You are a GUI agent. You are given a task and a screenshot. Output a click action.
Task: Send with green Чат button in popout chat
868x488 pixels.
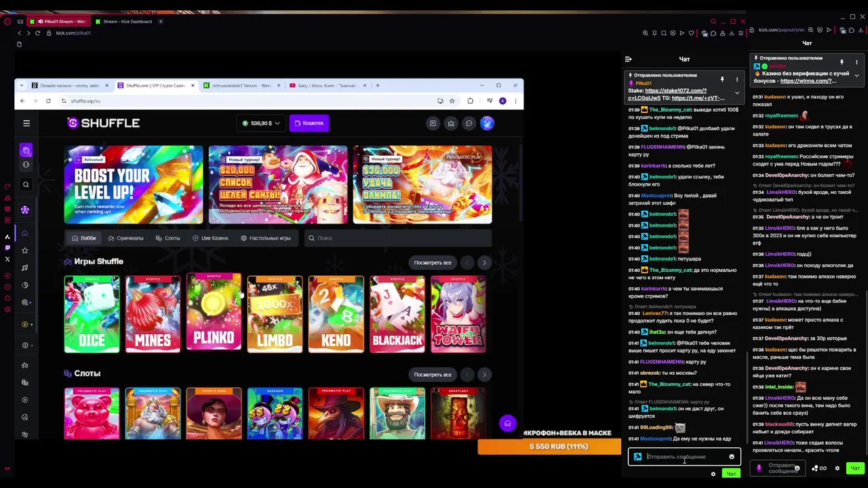pyautogui.click(x=855, y=468)
